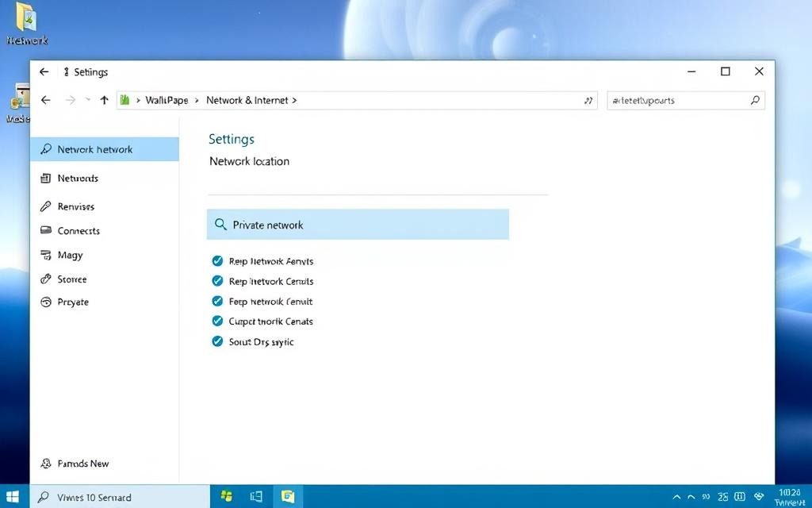
Task: Show hidden icons via the system tray chevron
Action: coord(676,497)
